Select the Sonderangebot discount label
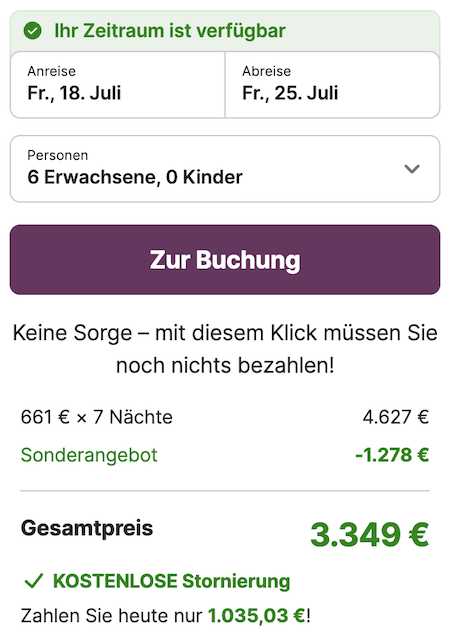Viewport: 450px width, 640px height. point(89,455)
